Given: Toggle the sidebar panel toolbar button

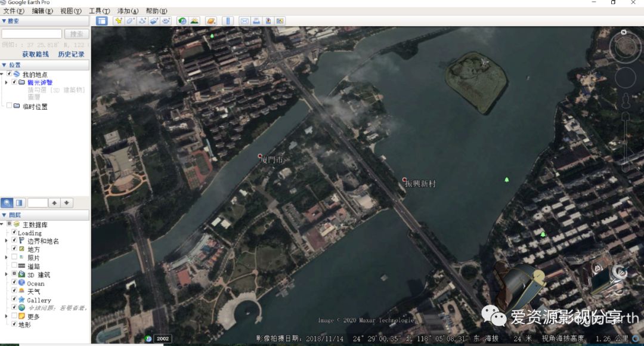Looking at the screenshot, I should click(102, 21).
